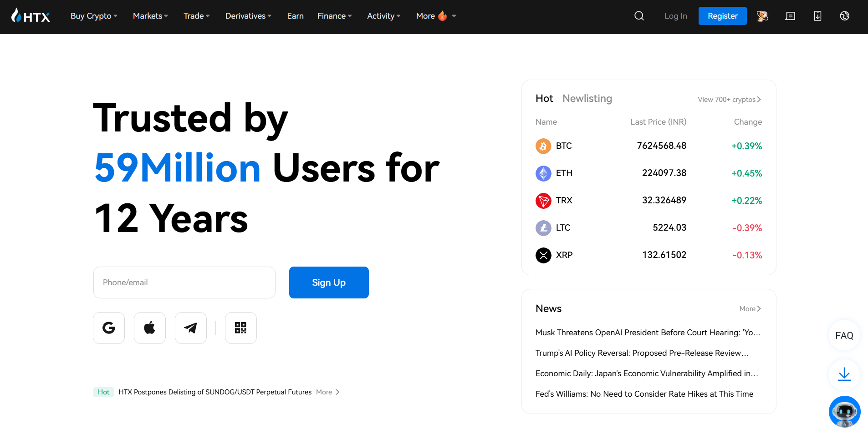This screenshot has width=868, height=434.
Task: Click the blue Sign Up button
Action: tap(329, 283)
